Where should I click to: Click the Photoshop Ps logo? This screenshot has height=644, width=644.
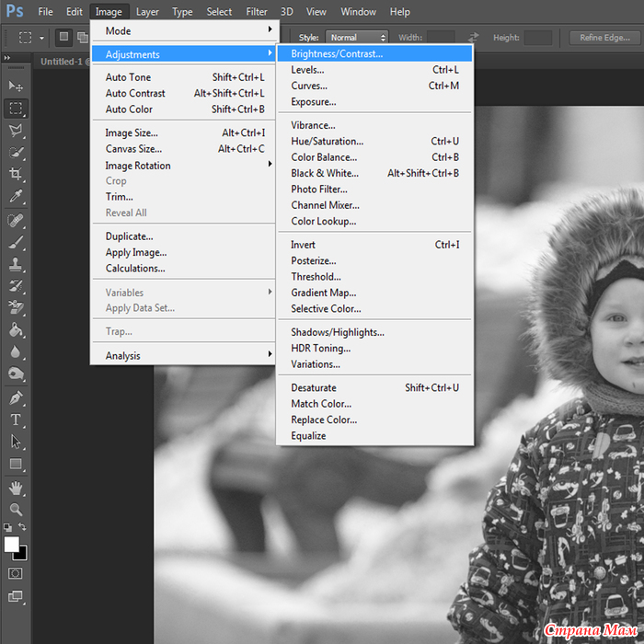pos(15,11)
